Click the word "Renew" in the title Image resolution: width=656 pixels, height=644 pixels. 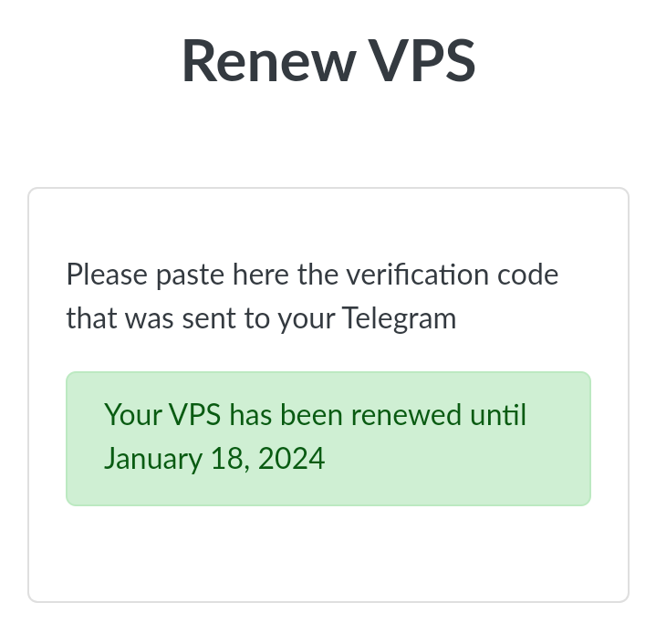click(x=268, y=60)
